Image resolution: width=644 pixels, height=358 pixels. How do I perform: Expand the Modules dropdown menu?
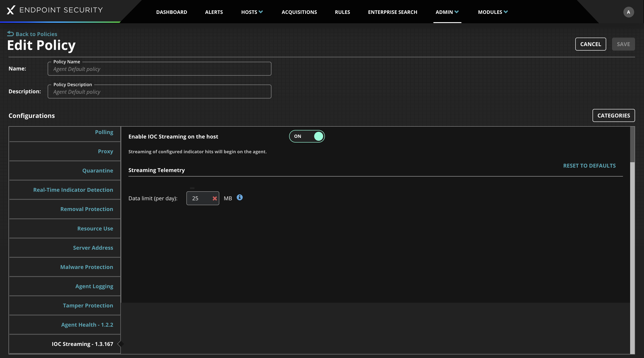(493, 12)
